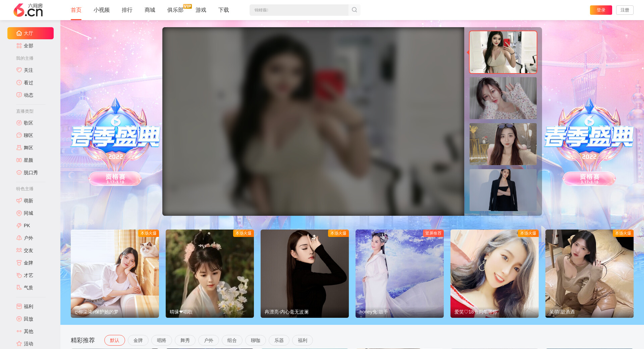Click the 福利 sidebar icon
Viewport: 644px width, 349px height.
tap(19, 306)
